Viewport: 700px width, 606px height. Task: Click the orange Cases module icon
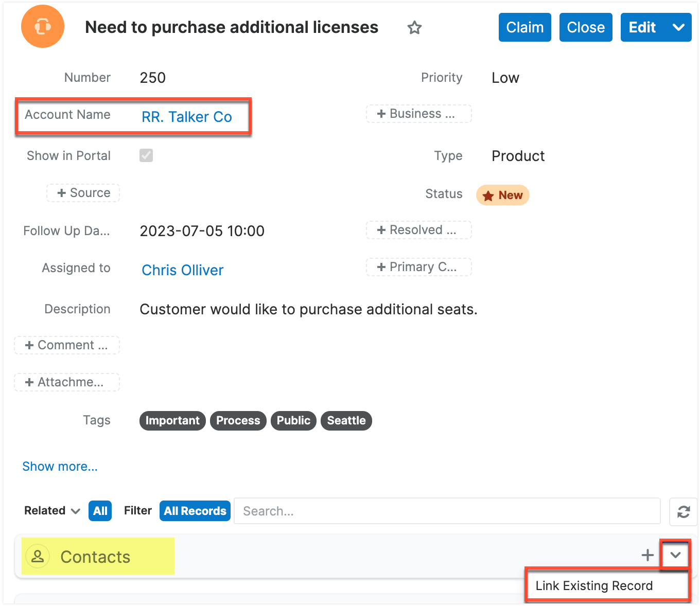tap(43, 26)
